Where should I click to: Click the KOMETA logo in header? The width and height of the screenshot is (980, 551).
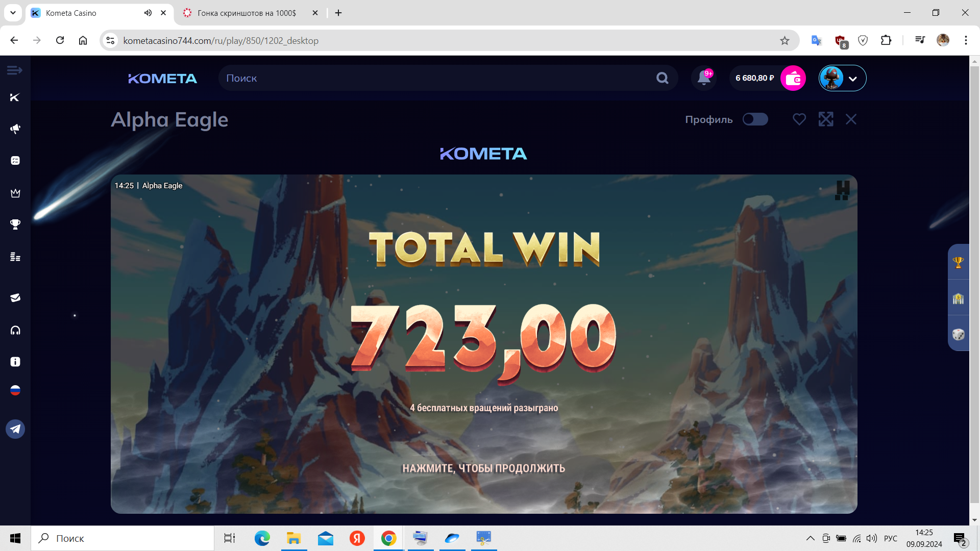(x=162, y=79)
